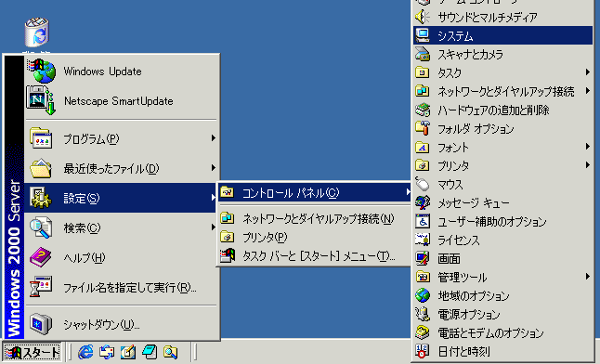
Task: Click the マウス icon
Action: pos(423,184)
